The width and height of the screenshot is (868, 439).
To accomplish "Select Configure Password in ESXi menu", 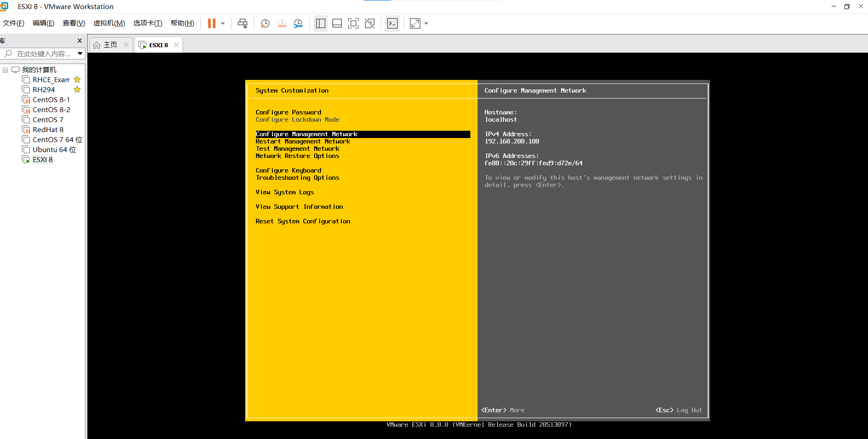I will (x=288, y=112).
